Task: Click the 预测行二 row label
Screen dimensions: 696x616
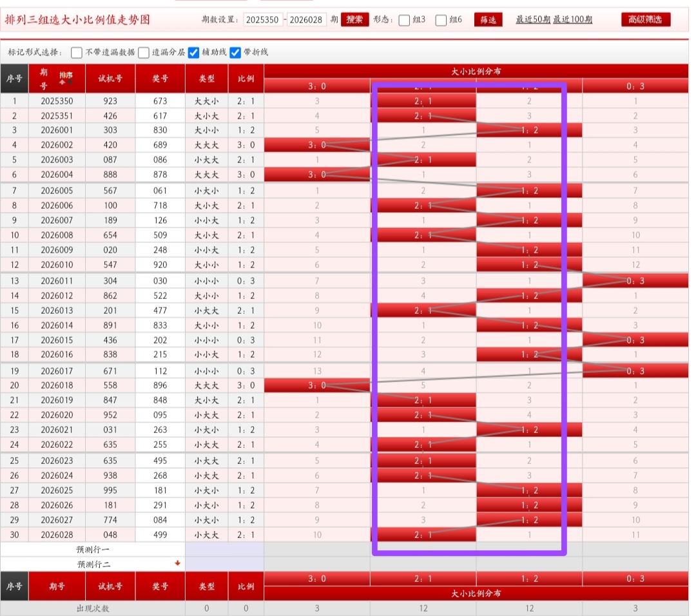Action: [93, 564]
